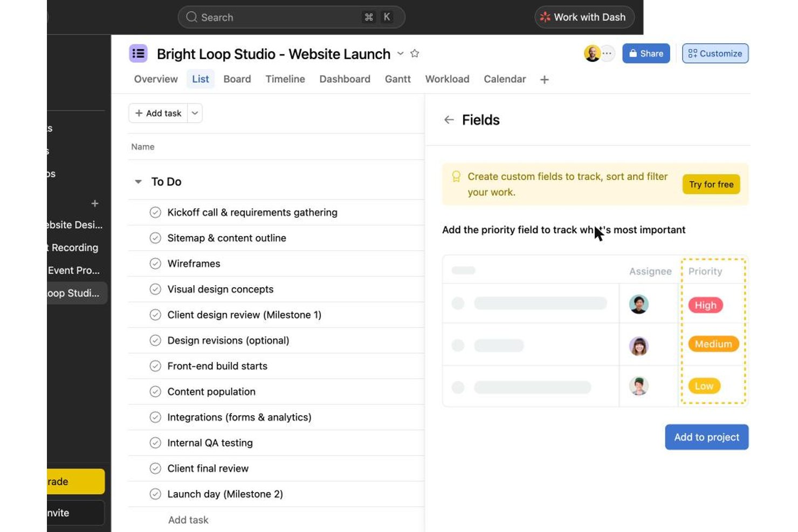Go back from Fields panel arrow
The height and width of the screenshot is (532, 798).
(449, 120)
